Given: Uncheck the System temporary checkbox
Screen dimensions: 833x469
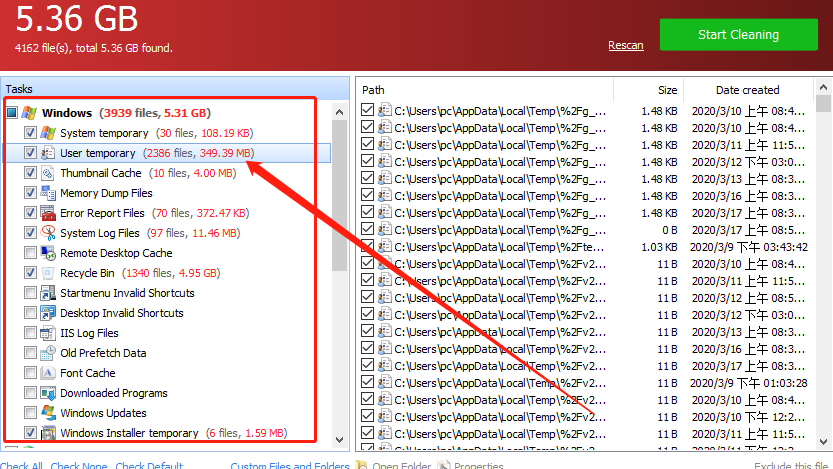Looking at the screenshot, I should [x=30, y=133].
